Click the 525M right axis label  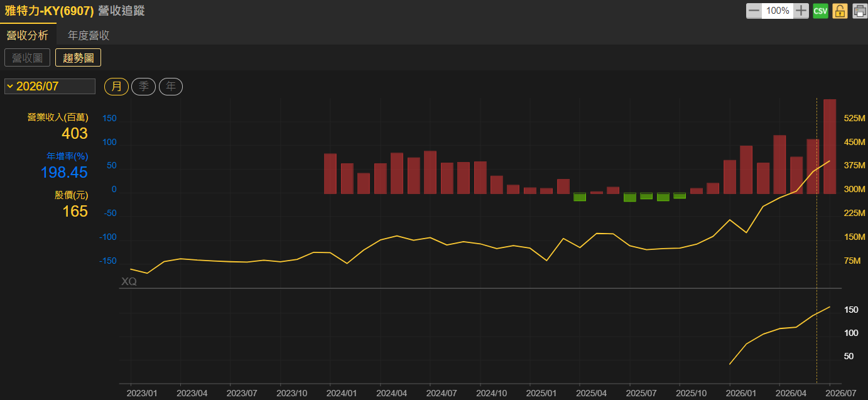(855, 119)
